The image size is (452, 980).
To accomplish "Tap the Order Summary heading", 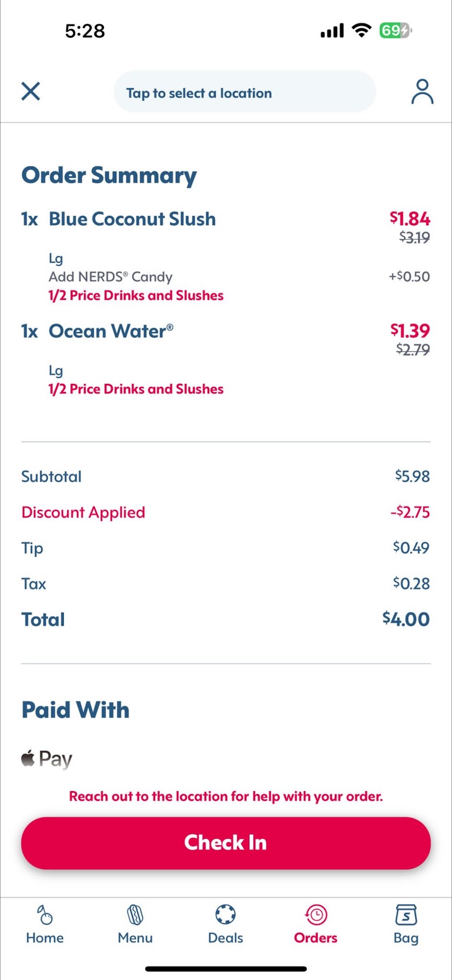I will pyautogui.click(x=109, y=175).
